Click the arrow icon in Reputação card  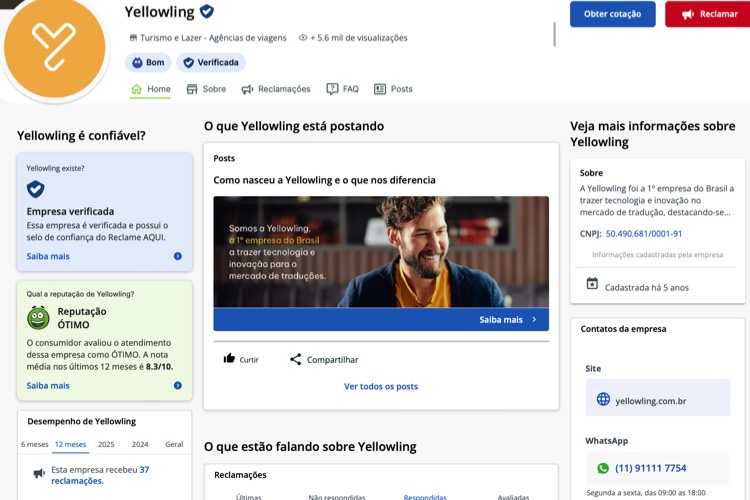pyautogui.click(x=177, y=386)
